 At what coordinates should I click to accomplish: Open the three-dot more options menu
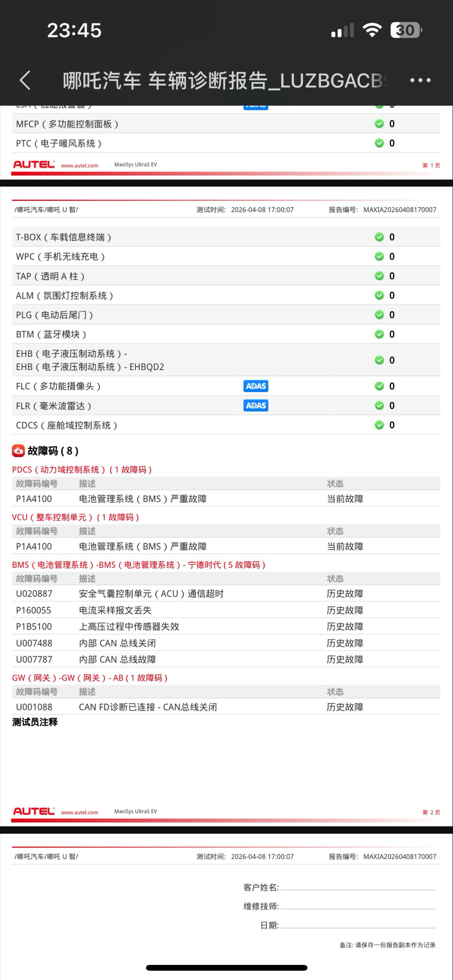(x=420, y=80)
